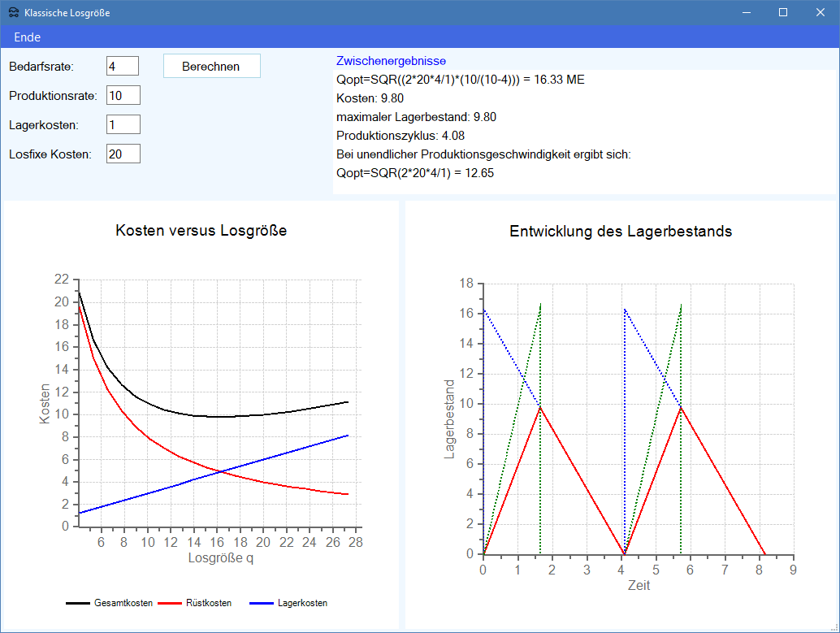Image resolution: width=840 pixels, height=633 pixels.
Task: Click the Zeit axis label
Action: tap(639, 585)
